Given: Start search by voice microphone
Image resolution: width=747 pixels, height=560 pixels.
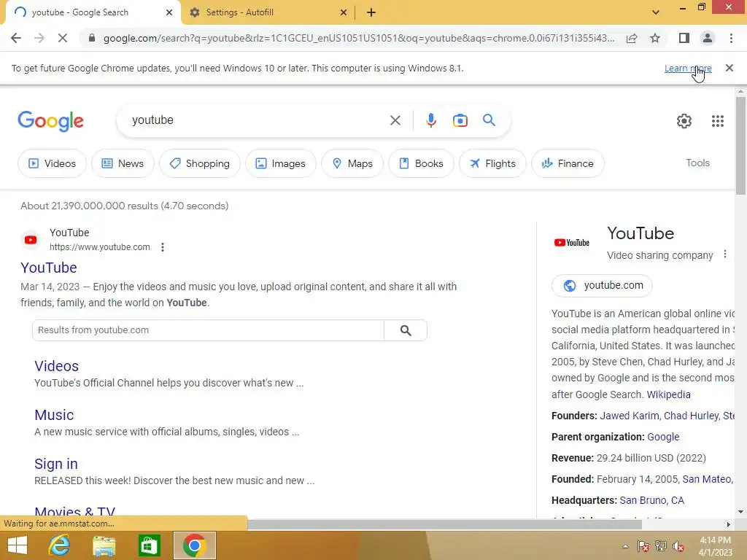Looking at the screenshot, I should coord(430,120).
